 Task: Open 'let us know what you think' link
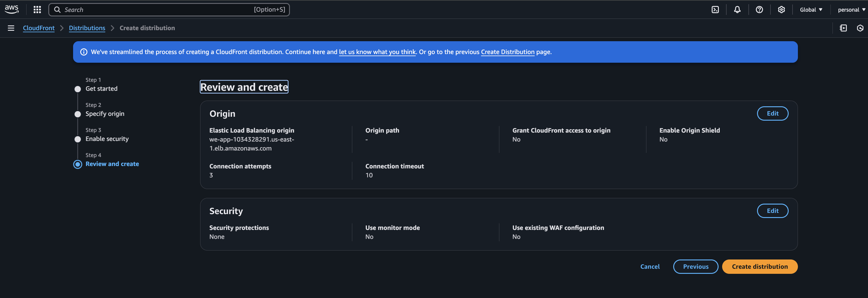click(377, 52)
